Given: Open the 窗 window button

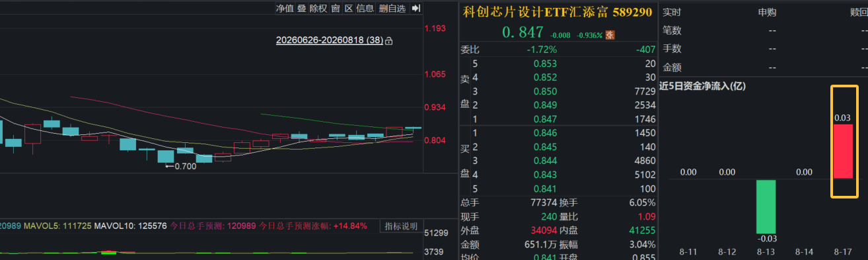Looking at the screenshot, I should click(336, 8).
